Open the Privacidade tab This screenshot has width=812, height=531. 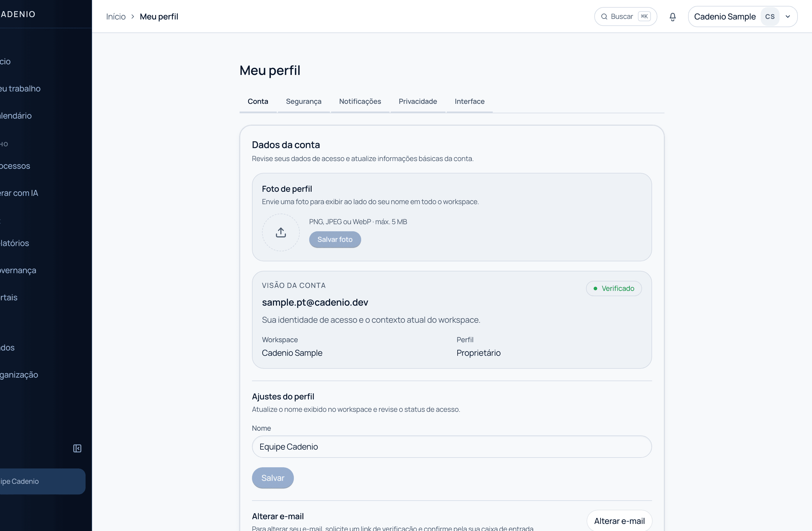[418, 102]
